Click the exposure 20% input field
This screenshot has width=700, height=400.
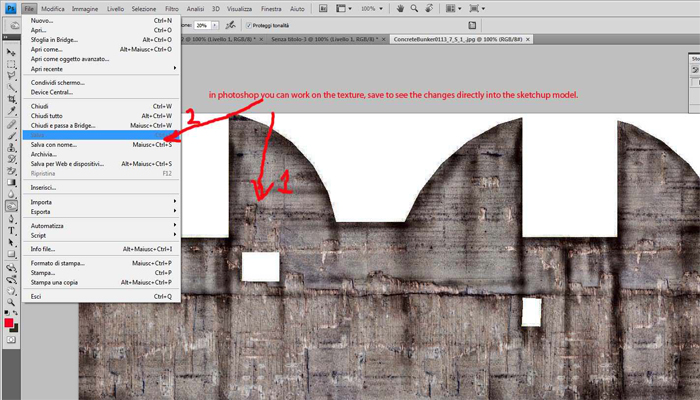200,24
